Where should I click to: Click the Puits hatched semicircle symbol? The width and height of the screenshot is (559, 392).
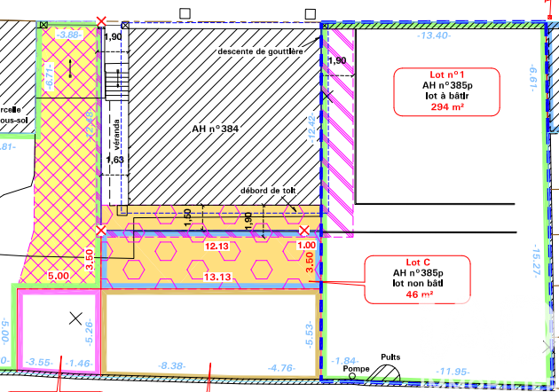385,372
